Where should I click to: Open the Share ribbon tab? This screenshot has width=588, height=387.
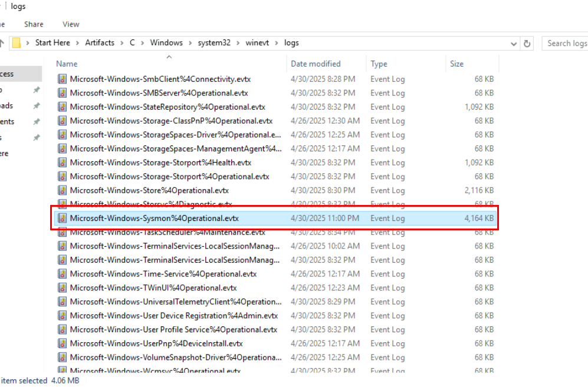coord(34,24)
